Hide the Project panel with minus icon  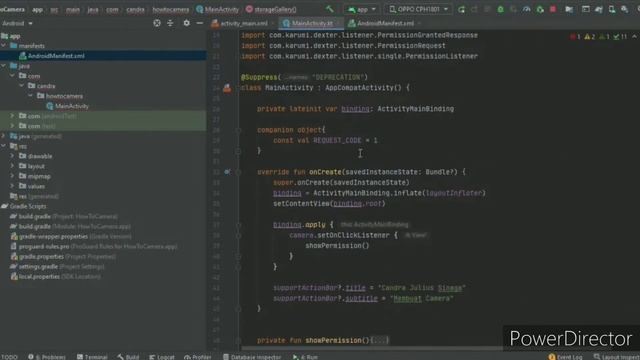(200, 23)
